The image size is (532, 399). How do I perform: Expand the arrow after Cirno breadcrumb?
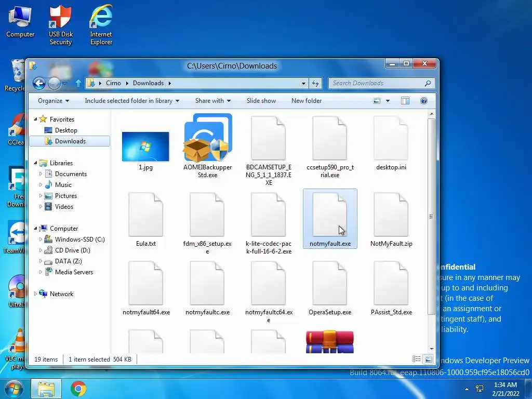(x=127, y=83)
